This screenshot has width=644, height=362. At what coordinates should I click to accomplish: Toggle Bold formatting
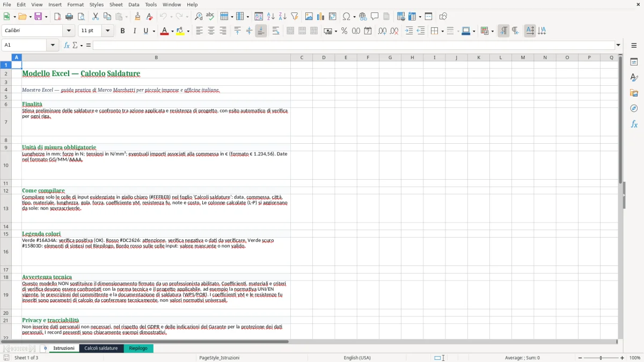(123, 31)
